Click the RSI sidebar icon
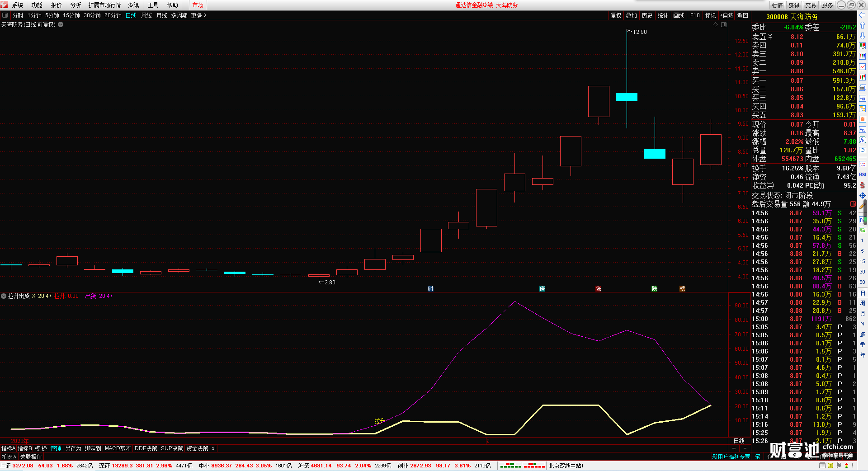Viewport: 868px width, 471px height. [x=863, y=174]
